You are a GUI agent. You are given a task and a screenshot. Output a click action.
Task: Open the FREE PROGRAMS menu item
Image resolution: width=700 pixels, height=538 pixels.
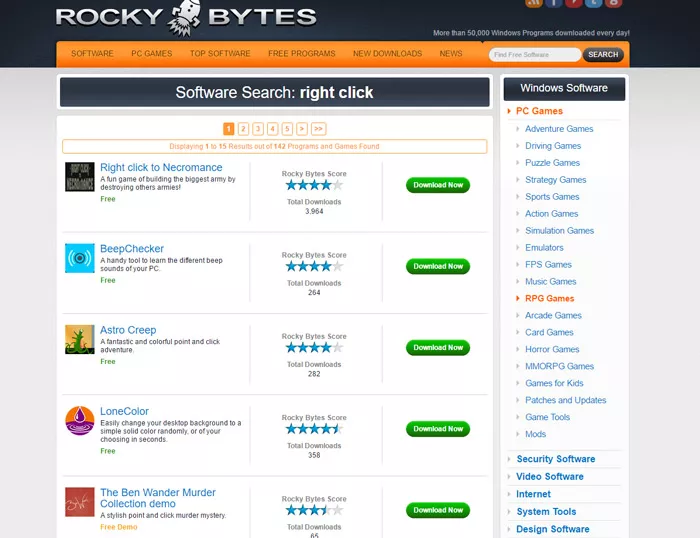tap(301, 54)
